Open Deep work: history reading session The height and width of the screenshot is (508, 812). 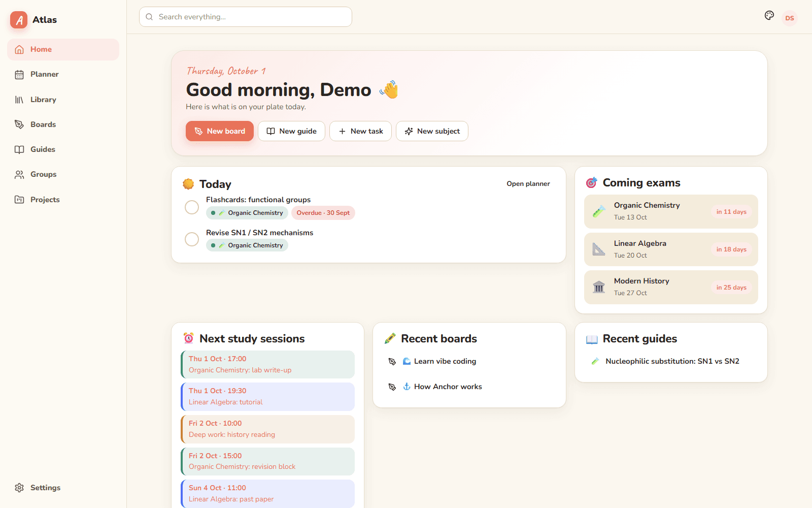pyautogui.click(x=267, y=429)
